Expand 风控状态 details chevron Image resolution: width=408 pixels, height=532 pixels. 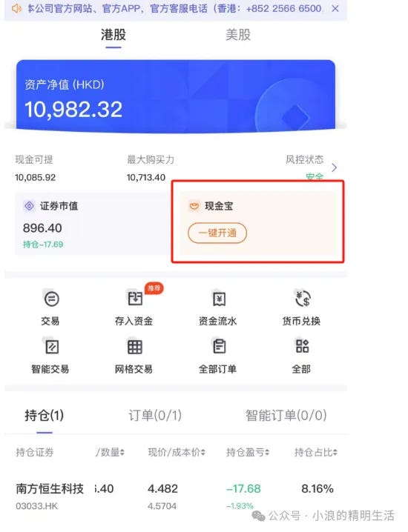click(x=335, y=167)
